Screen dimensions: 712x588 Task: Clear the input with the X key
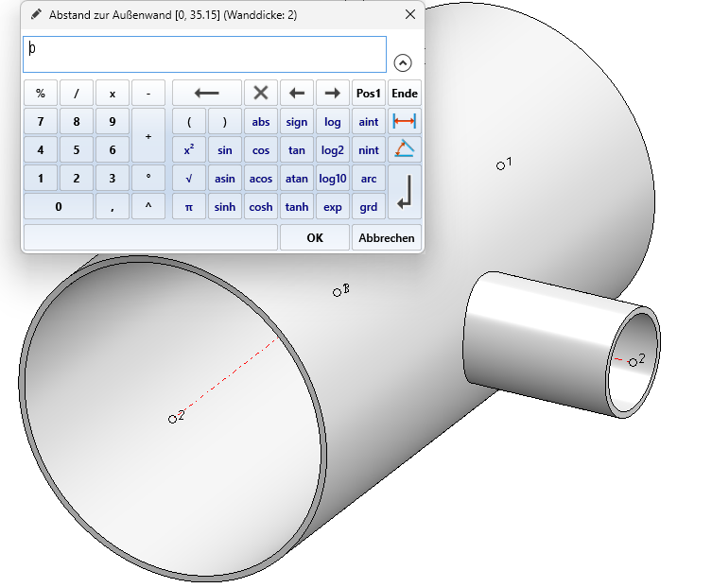[x=261, y=93]
